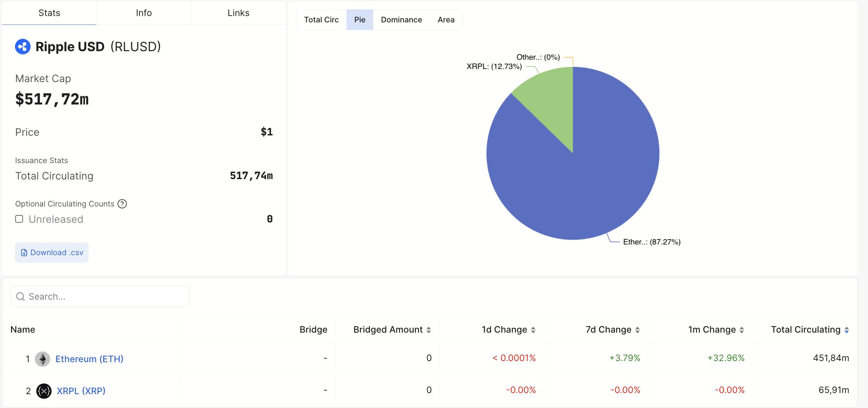Click Ethereum's +3.79% 7d change
The width and height of the screenshot is (868, 408).
pos(624,358)
